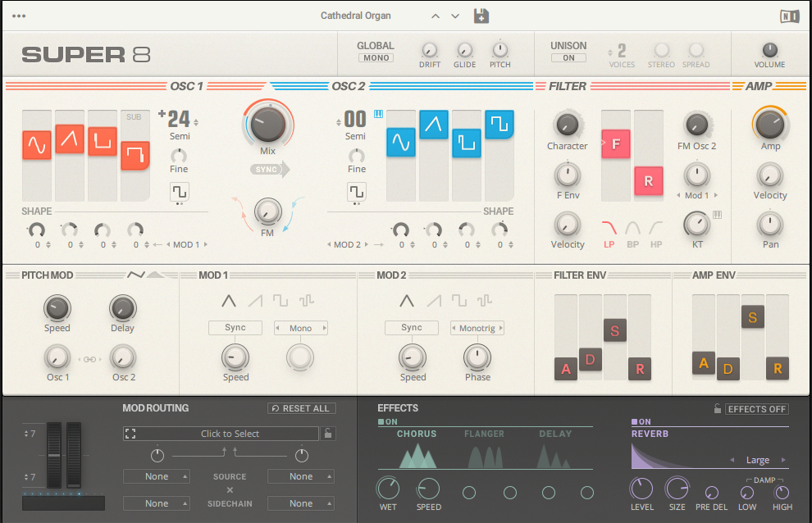The width and height of the screenshot is (812, 523).
Task: Toggle MOD 2 Sync
Action: [412, 328]
